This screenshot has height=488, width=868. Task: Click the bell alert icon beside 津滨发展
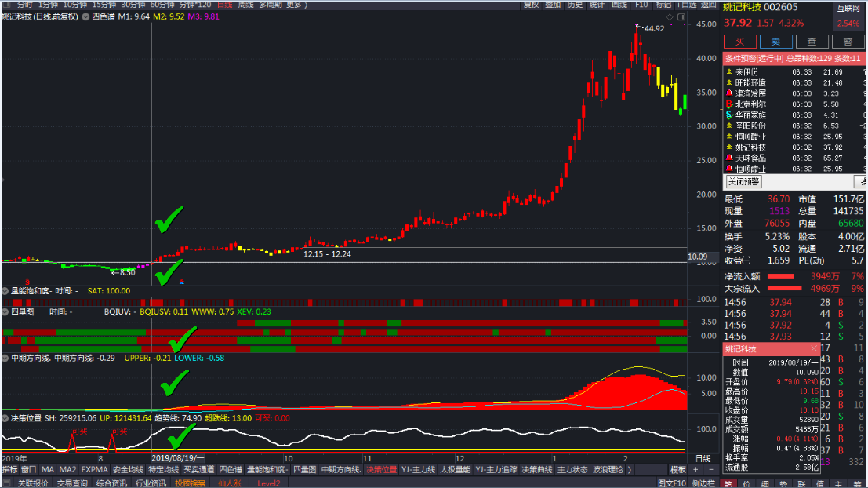coord(728,93)
